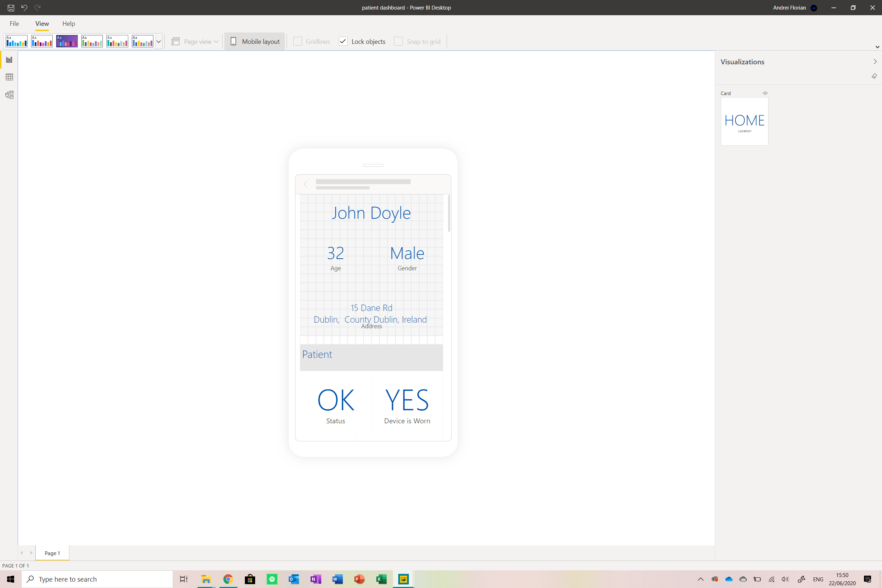Viewport: 882px width, 588px height.
Task: Uncheck the Lock objects checkbox
Action: click(x=343, y=42)
